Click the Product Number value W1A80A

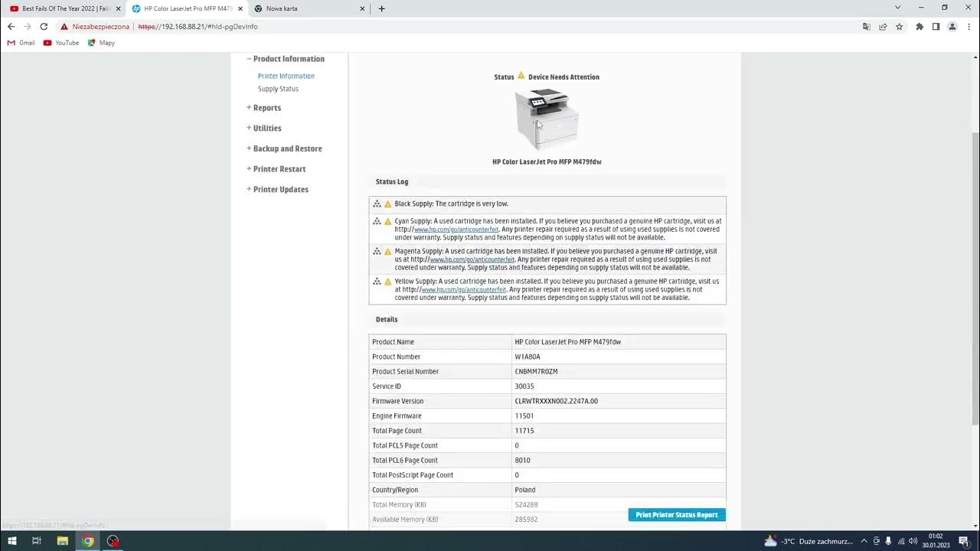click(528, 357)
